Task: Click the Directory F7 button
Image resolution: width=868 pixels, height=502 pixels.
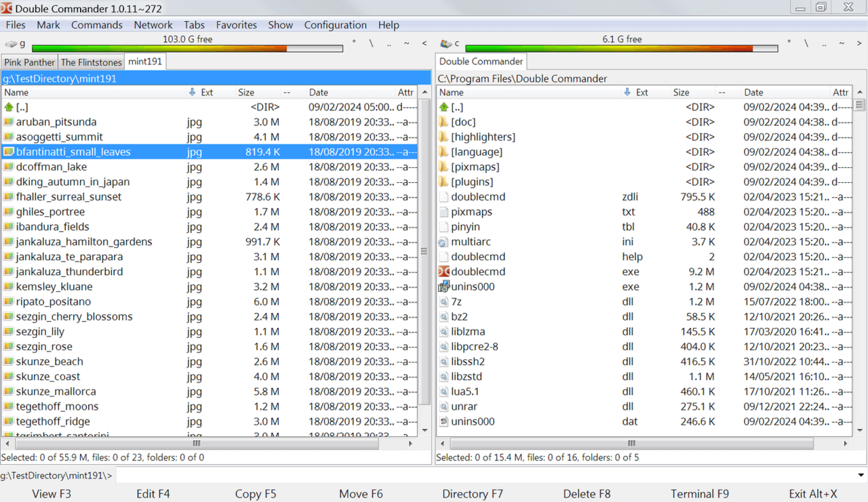Action: tap(473, 494)
